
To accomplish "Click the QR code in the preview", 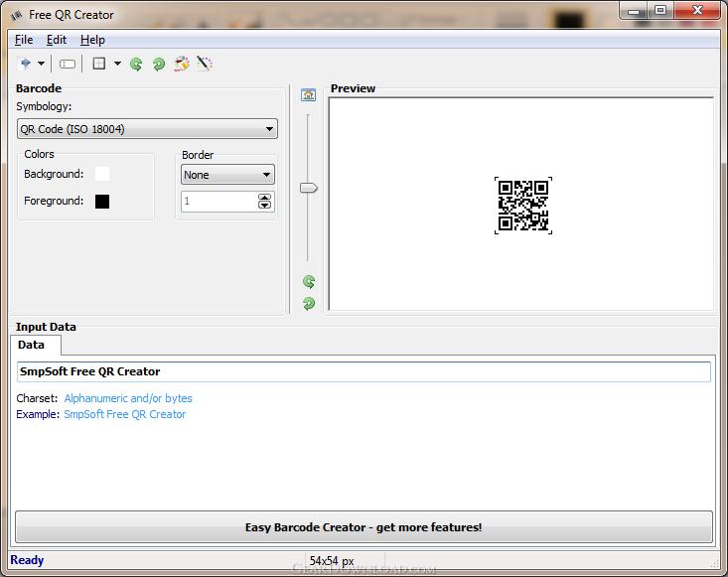I will [x=523, y=206].
